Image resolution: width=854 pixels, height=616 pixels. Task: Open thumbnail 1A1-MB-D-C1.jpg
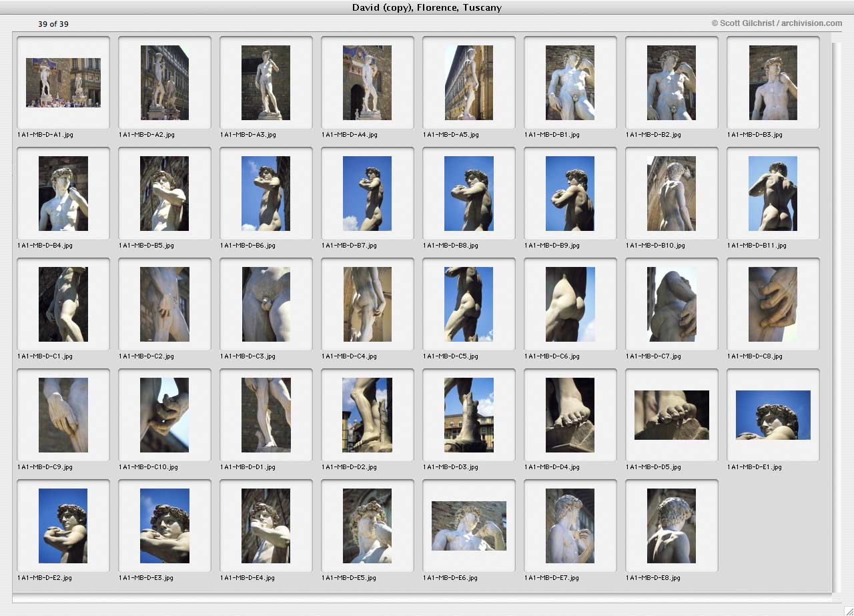[x=63, y=304]
